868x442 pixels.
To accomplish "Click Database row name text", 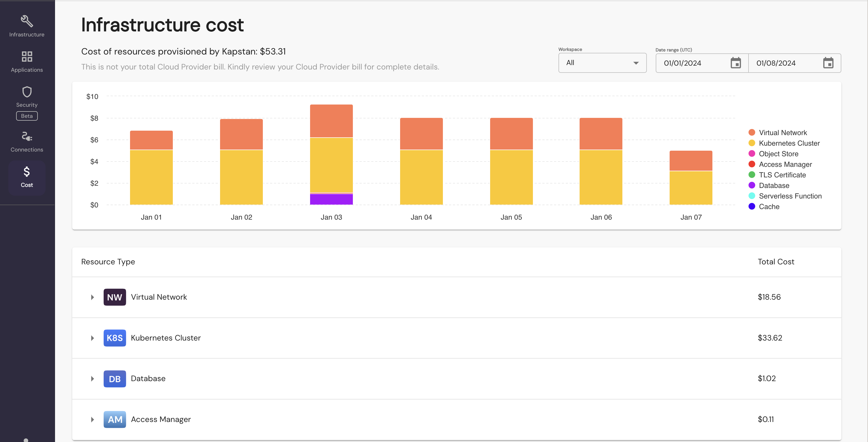I will [x=148, y=379].
